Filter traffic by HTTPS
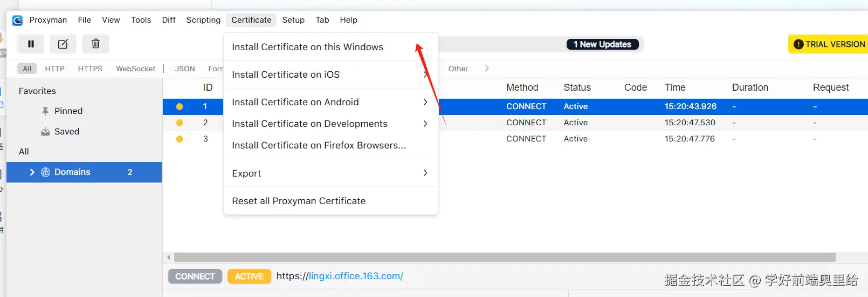 pyautogui.click(x=90, y=69)
